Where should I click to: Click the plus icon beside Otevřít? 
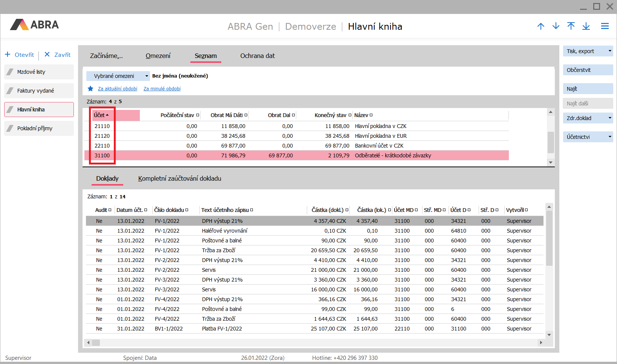tap(8, 55)
